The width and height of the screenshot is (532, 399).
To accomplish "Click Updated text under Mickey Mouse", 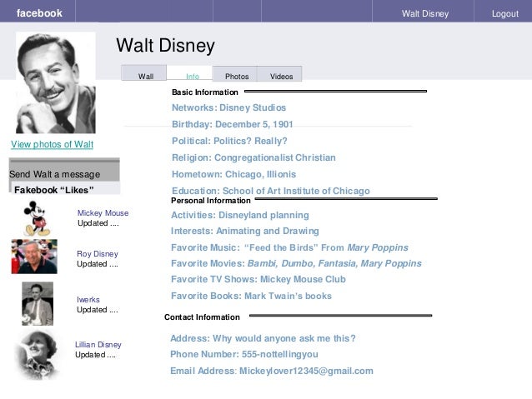I will [98, 223].
